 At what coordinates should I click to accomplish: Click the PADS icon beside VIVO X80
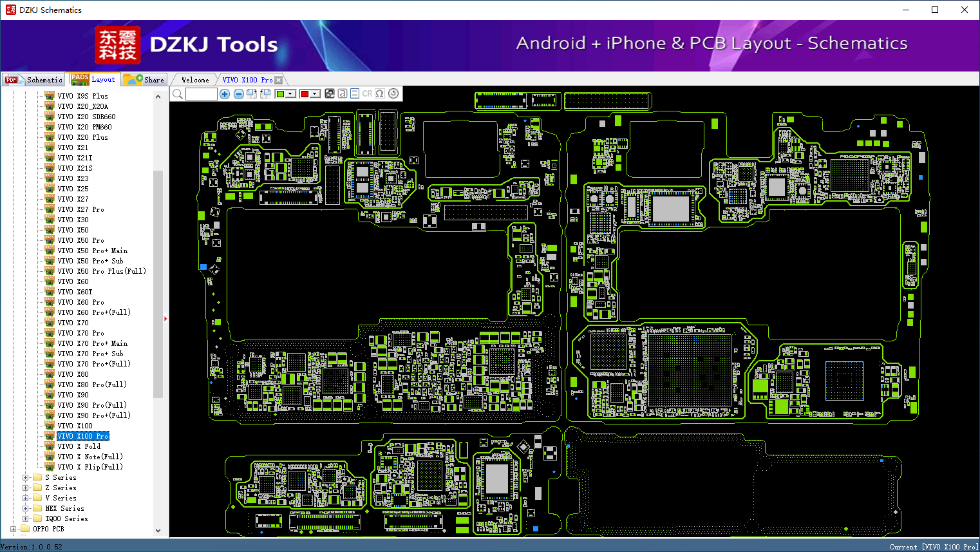(x=50, y=374)
